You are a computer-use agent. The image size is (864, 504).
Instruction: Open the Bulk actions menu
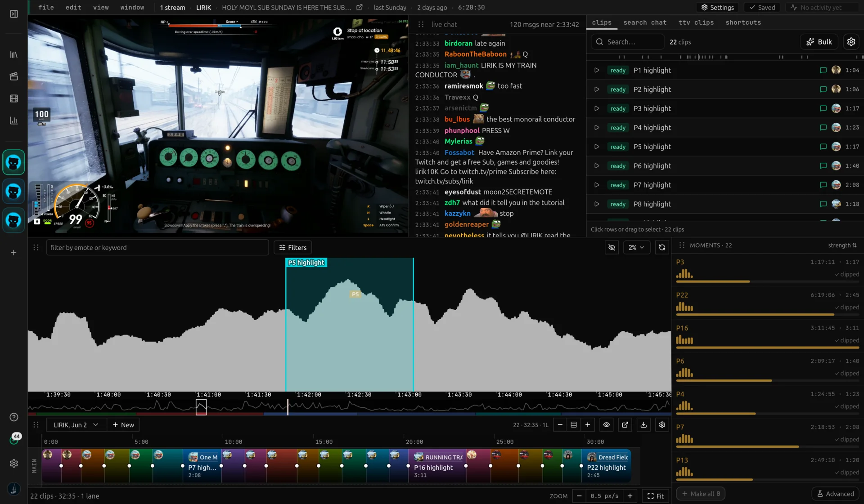point(819,42)
